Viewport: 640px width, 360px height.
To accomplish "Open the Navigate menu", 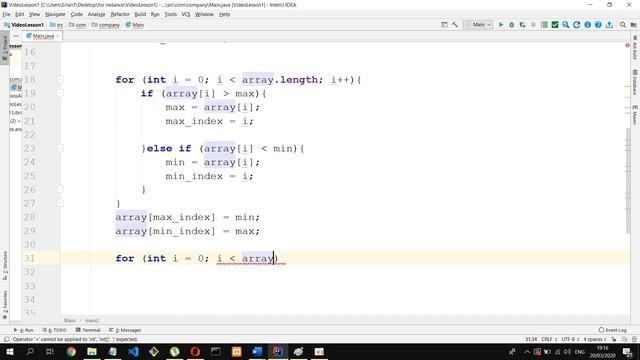I will (55, 14).
